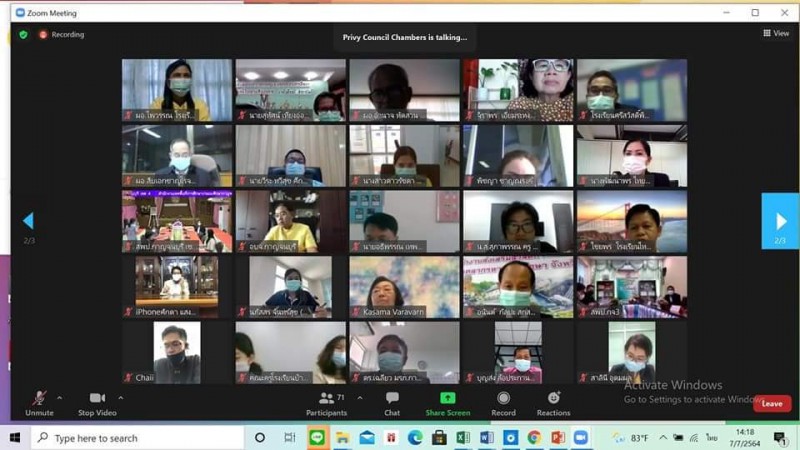Unmute the microphone
Image resolution: width=800 pixels, height=450 pixels.
point(39,401)
